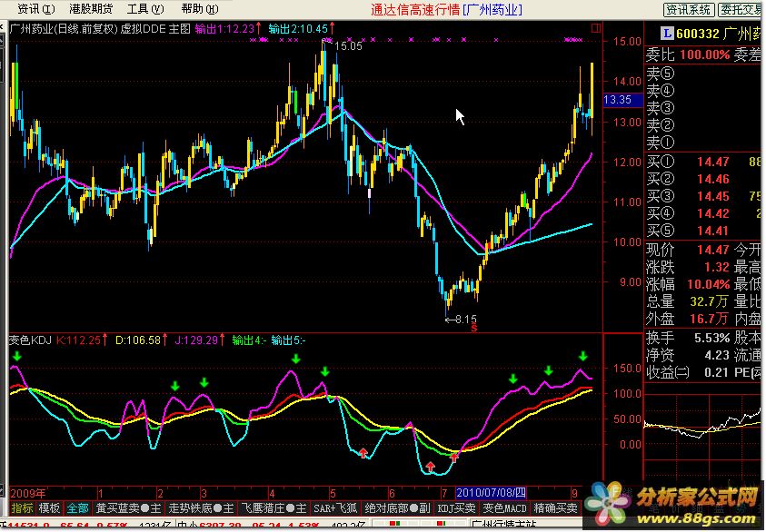This screenshot has height=532, width=766.
Task: Click the 买⑤ price 14.41
Action: (x=712, y=231)
